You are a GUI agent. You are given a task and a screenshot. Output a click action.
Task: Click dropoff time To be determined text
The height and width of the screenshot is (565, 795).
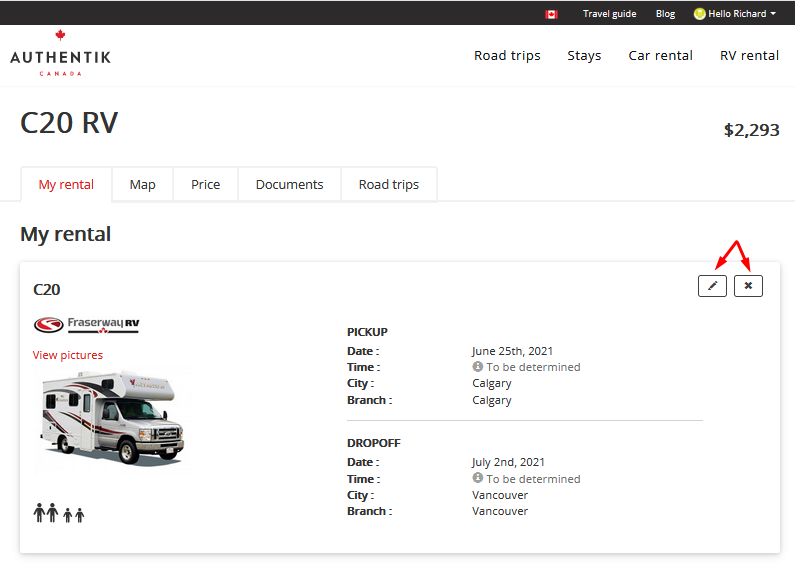533,479
